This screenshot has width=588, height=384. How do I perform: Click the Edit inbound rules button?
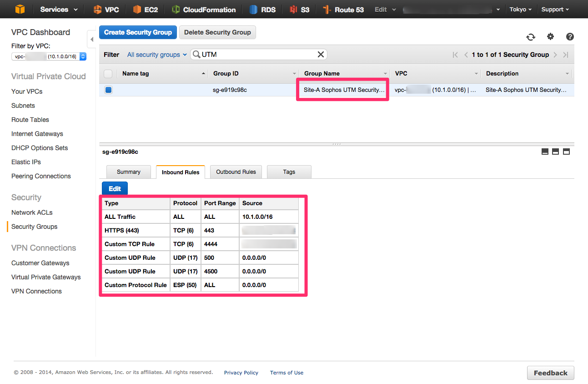coord(115,188)
